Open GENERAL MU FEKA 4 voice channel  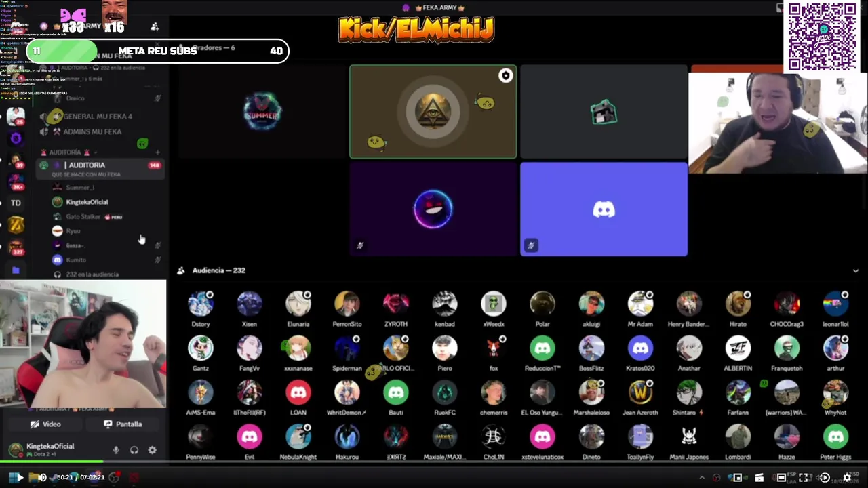coord(98,117)
